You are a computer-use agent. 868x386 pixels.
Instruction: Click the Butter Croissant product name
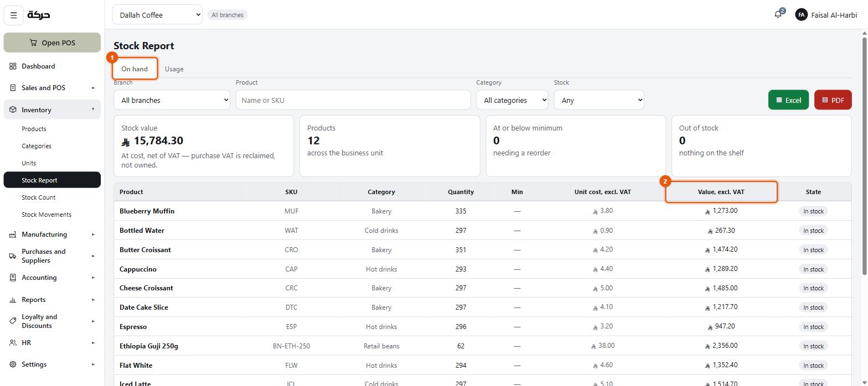point(145,250)
